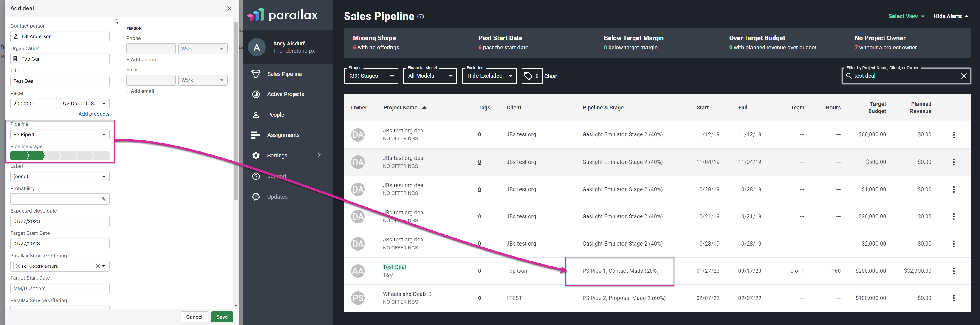Go to Sales Pipeline menu item
Image resolution: width=980 pixels, height=325 pixels.
(284, 74)
